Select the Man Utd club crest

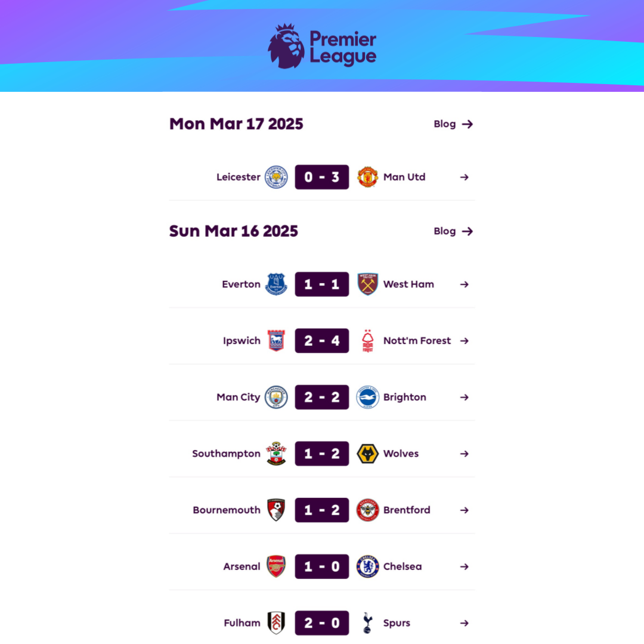point(367,177)
